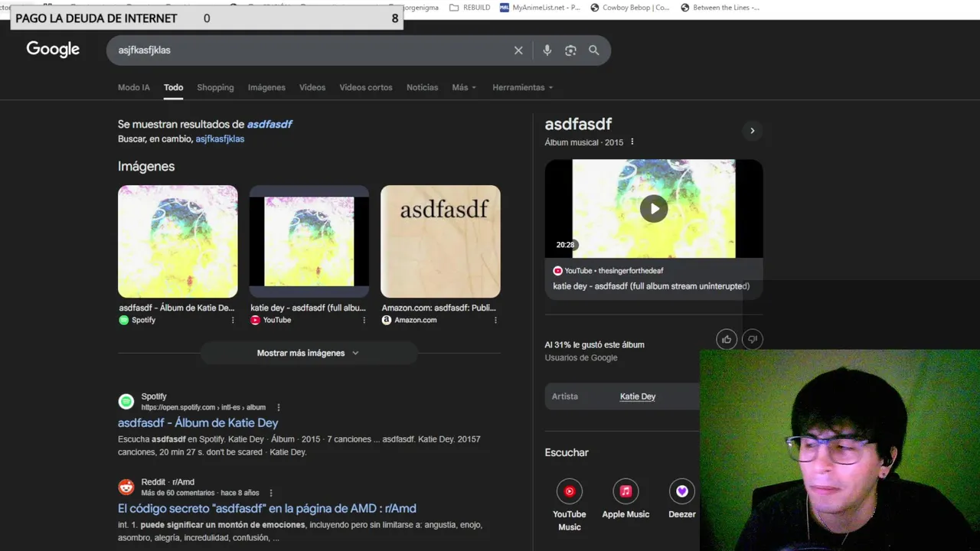Image resolution: width=980 pixels, height=551 pixels.
Task: Expand the Herramientas tools dropdown
Action: (x=523, y=87)
